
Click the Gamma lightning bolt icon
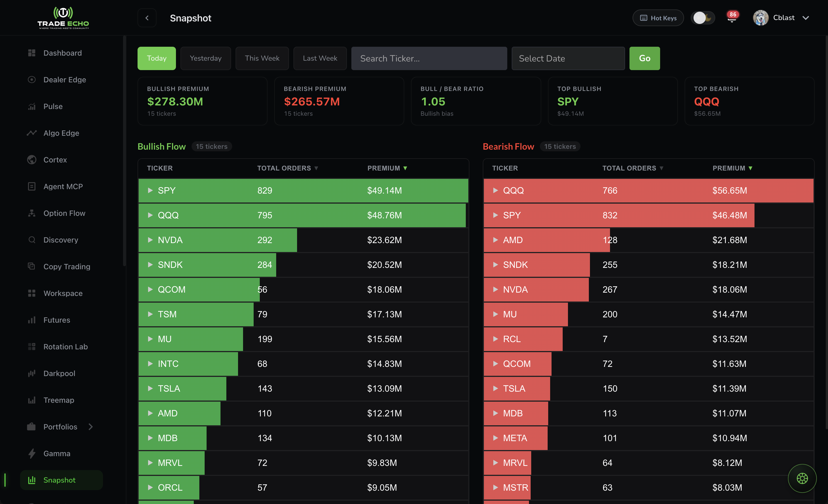coord(31,453)
